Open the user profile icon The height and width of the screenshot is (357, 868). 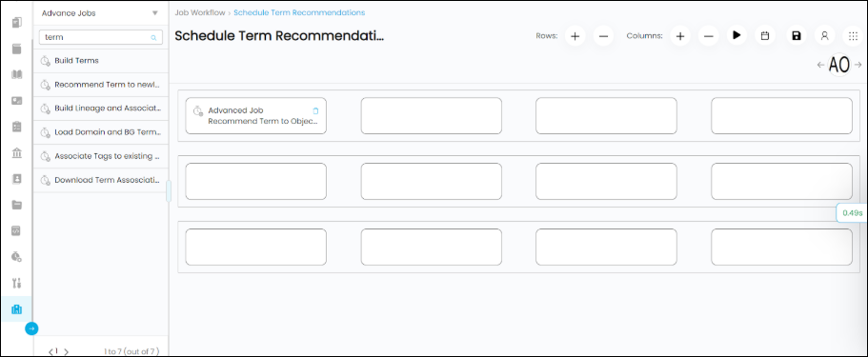click(825, 36)
